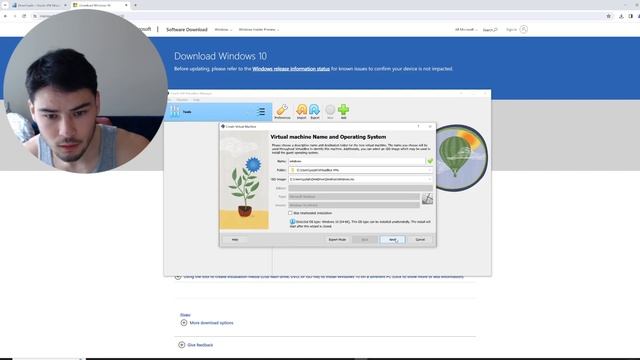Viewport: 640px width, 360px height.
Task: Switch to the Download Windows 10 tab
Action: pos(100,5)
